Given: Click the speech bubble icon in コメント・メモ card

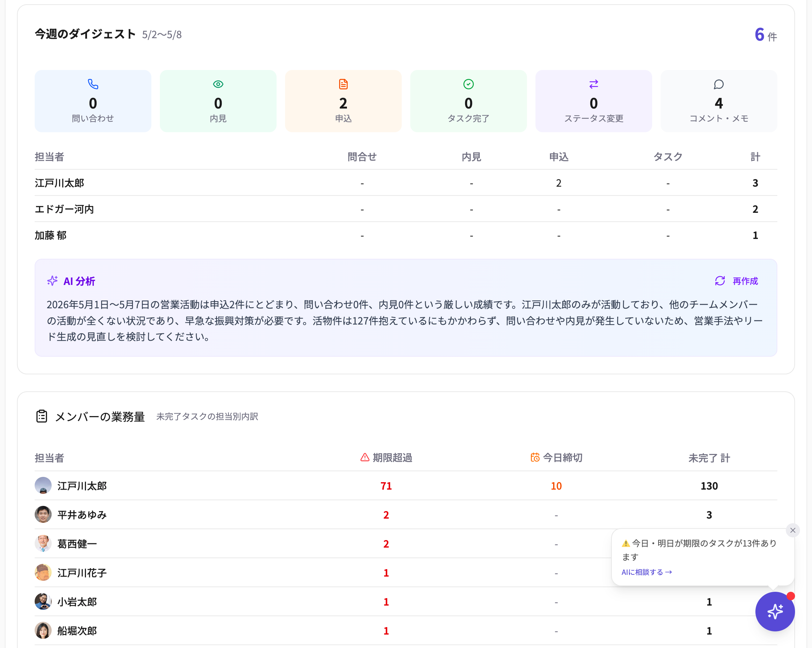Looking at the screenshot, I should click(x=719, y=84).
